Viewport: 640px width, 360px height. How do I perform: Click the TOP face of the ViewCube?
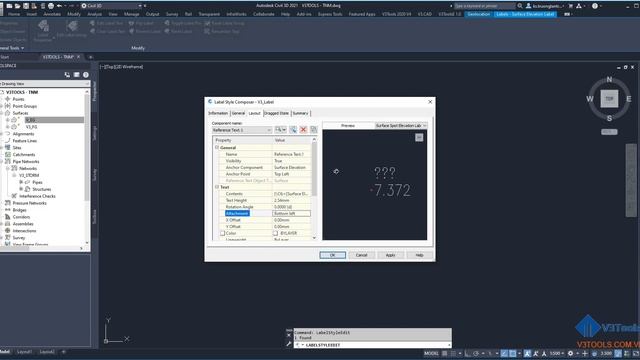click(x=609, y=99)
